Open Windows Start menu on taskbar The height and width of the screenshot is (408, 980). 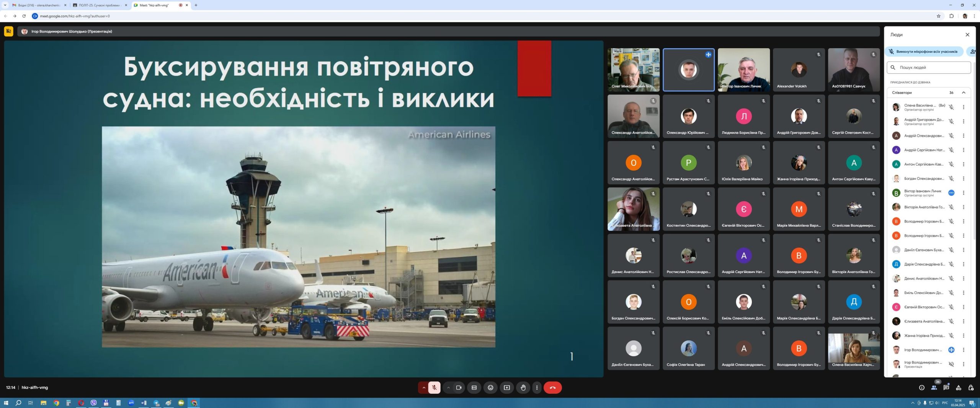tap(6, 403)
